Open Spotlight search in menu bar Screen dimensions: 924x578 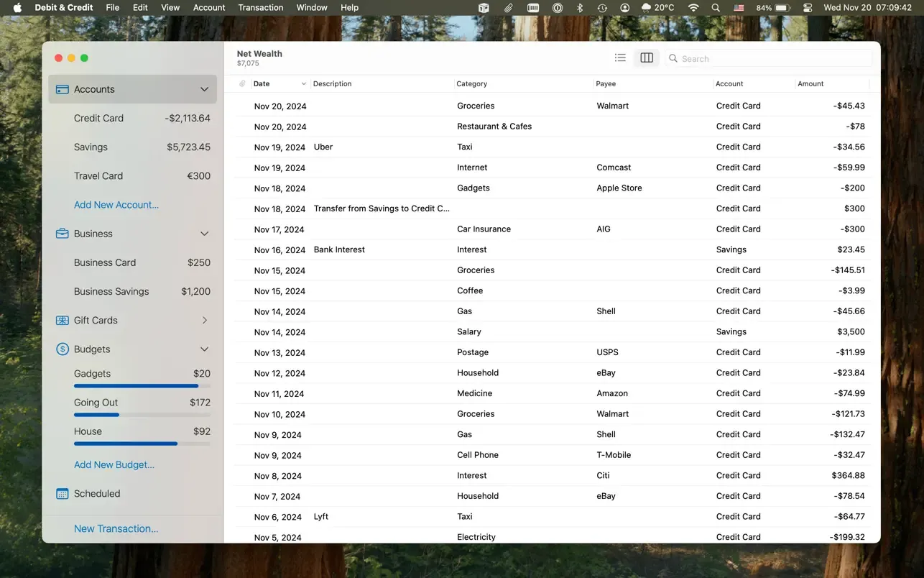pos(716,7)
